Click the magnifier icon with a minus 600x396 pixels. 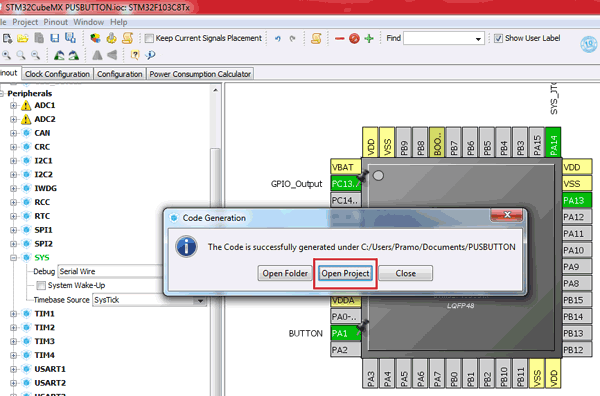pyautogui.click(x=36, y=55)
